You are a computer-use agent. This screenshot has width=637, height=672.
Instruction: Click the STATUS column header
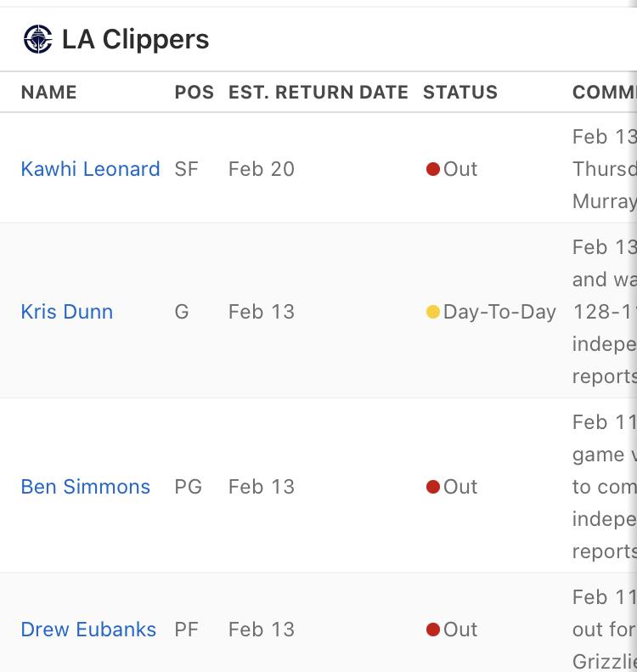tap(460, 92)
